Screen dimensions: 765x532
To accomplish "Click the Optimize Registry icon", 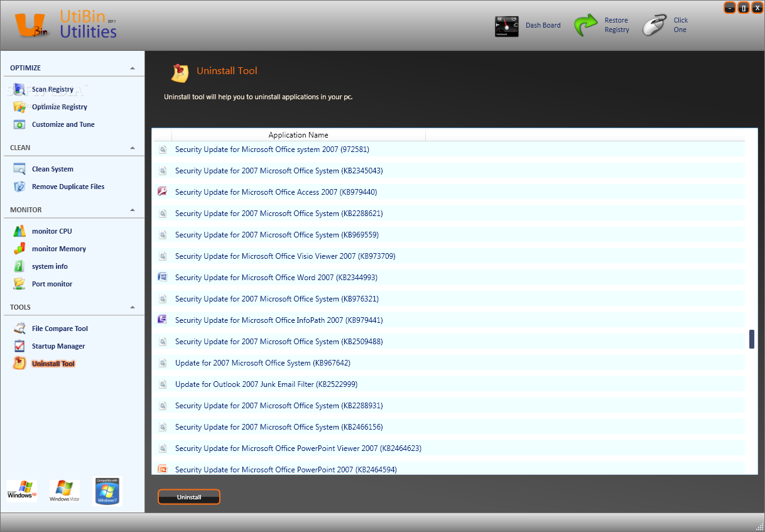I will (19, 107).
